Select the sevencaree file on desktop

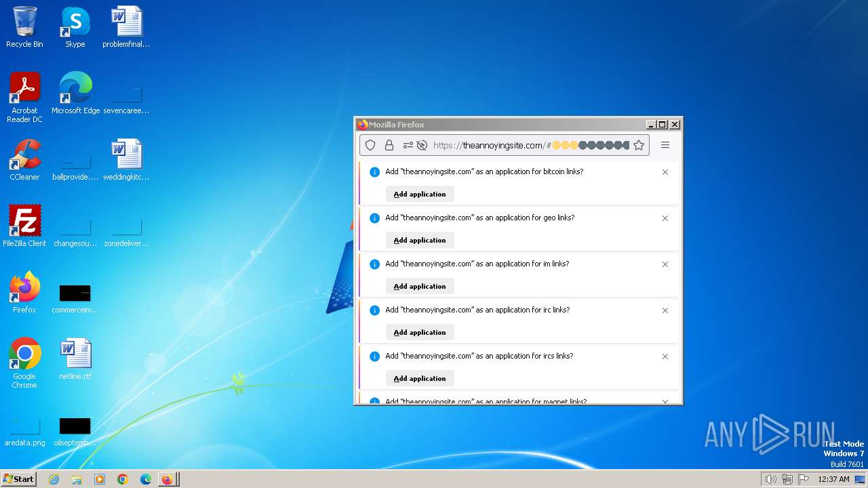(x=126, y=99)
